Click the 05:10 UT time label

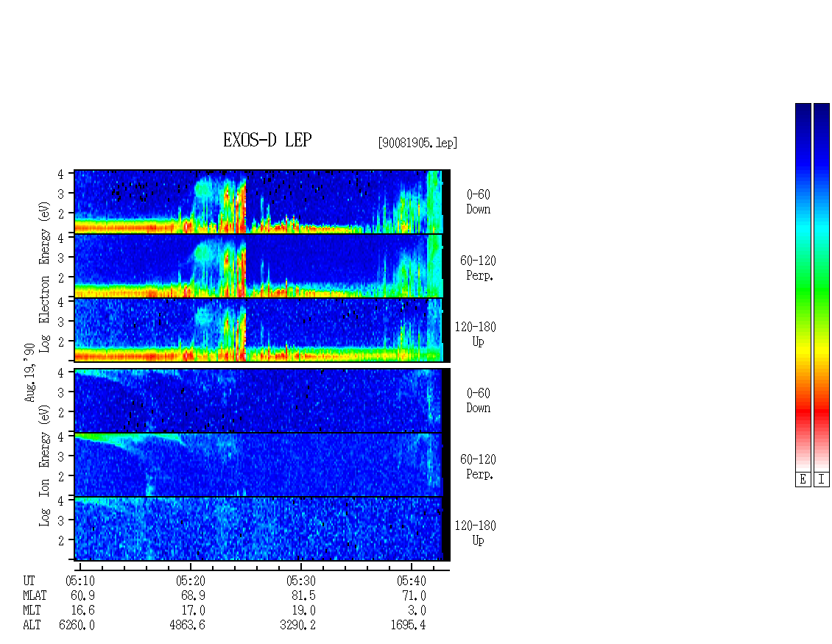pyautogui.click(x=80, y=581)
